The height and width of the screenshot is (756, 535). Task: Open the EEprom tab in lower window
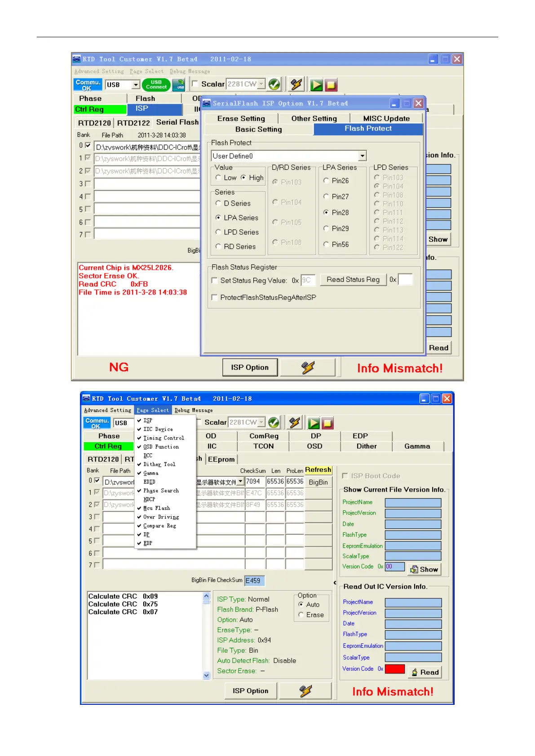221,459
